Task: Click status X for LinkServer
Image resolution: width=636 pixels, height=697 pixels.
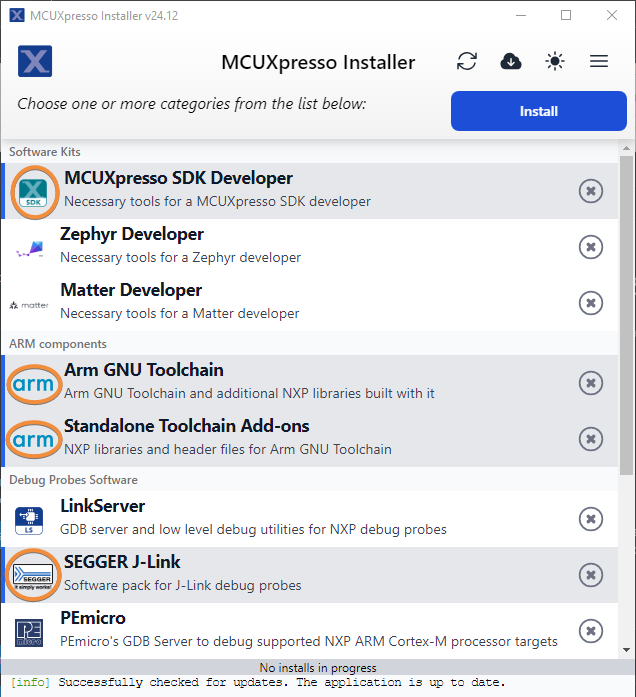Action: point(591,519)
